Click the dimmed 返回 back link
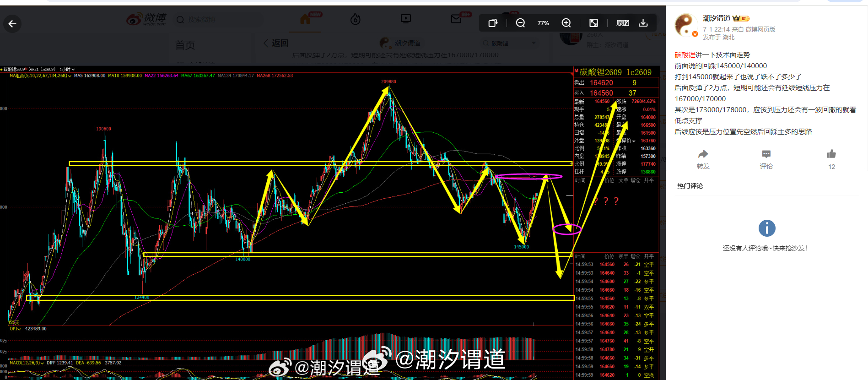Viewport: 868px width, 380px height. pyautogui.click(x=276, y=43)
